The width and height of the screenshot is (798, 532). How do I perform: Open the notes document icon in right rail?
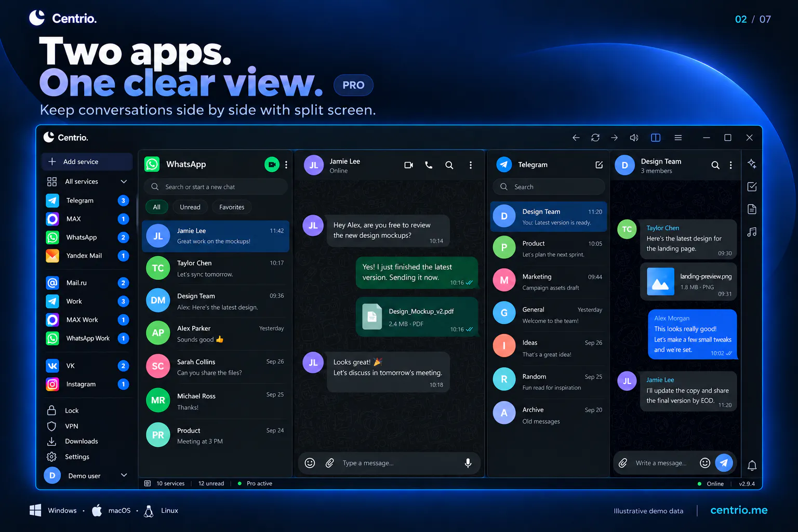[752, 209]
